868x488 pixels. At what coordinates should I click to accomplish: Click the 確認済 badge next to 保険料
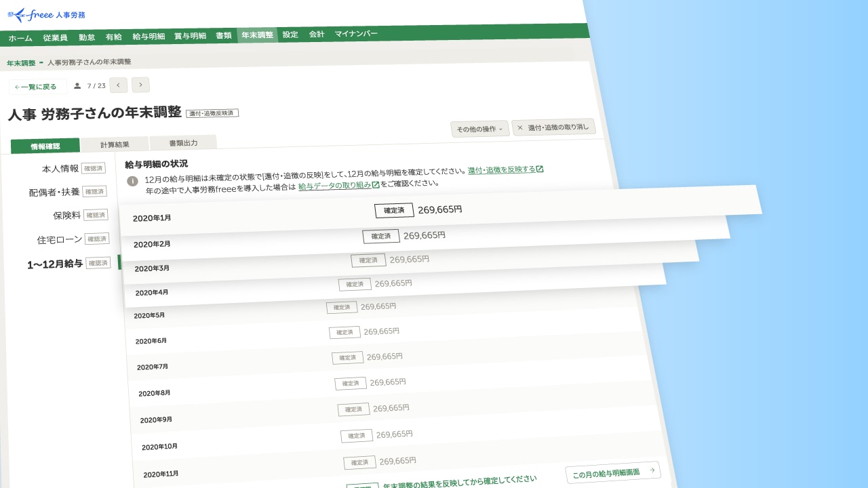pos(96,215)
